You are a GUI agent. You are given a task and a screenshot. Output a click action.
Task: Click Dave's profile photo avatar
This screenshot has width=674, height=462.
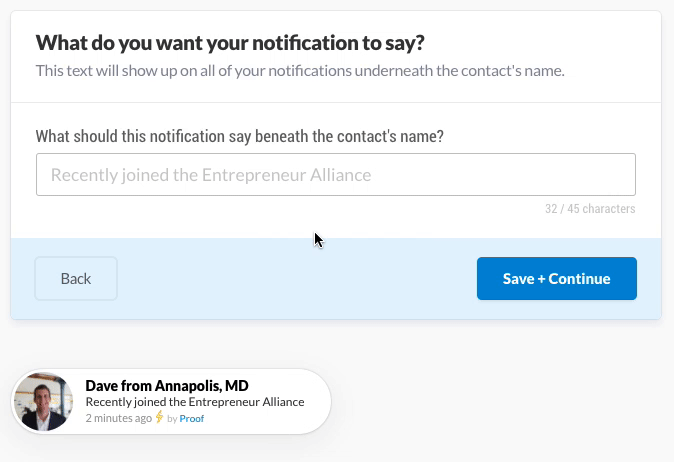click(x=43, y=402)
